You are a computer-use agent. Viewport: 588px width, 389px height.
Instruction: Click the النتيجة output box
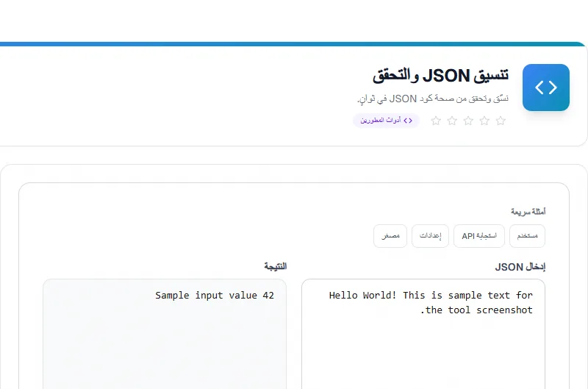[165, 334]
